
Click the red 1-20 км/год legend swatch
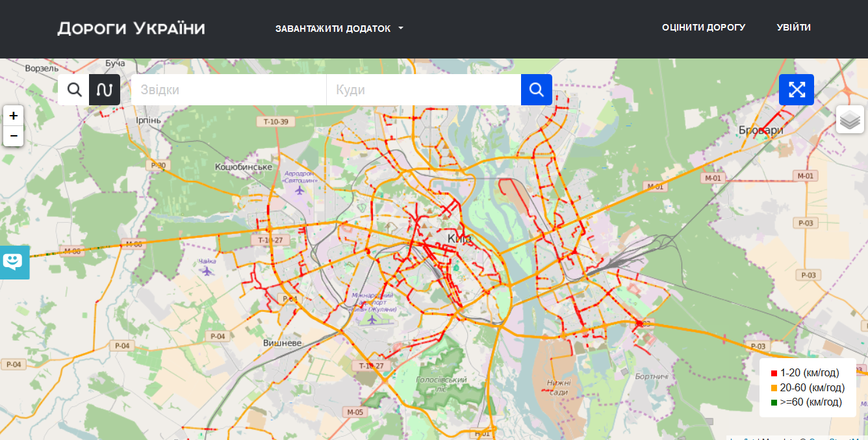774,373
